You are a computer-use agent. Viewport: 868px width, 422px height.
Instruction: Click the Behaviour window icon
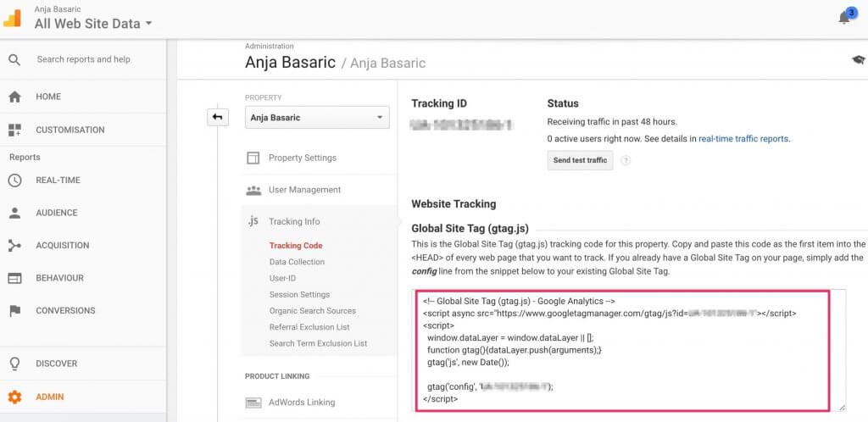click(15, 278)
